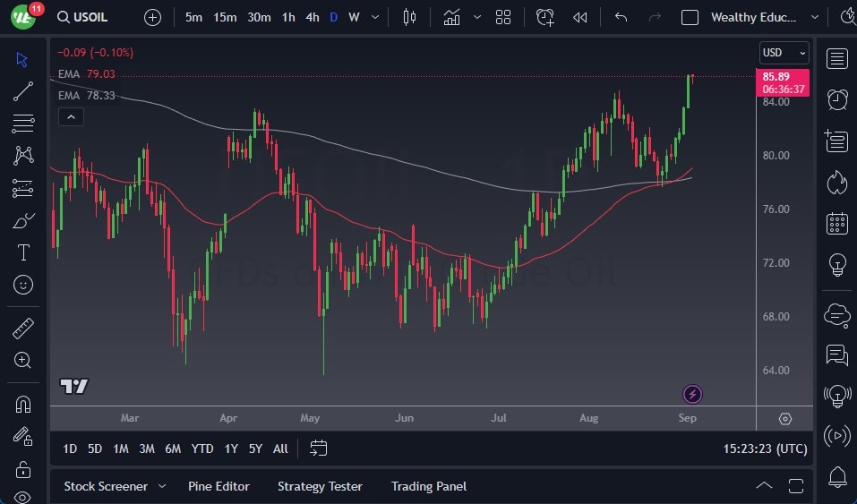This screenshot has width=857, height=504.
Task: Switch to the Pine Editor tab
Action: 219,486
